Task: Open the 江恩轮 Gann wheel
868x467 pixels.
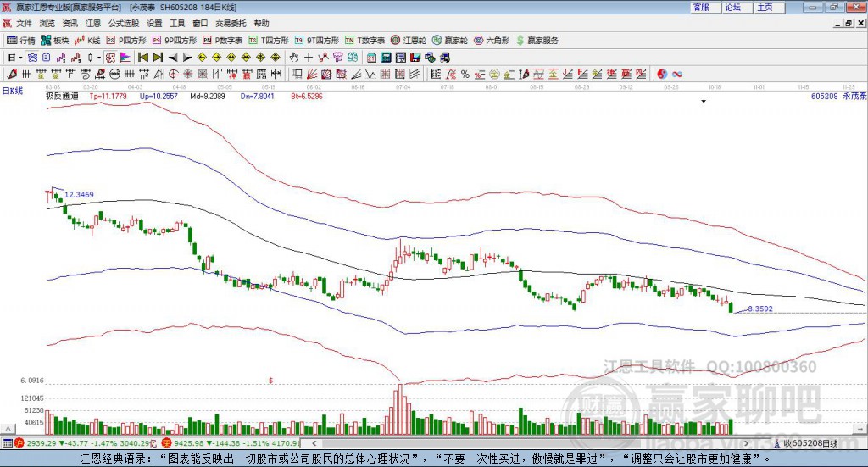Action: tap(409, 41)
